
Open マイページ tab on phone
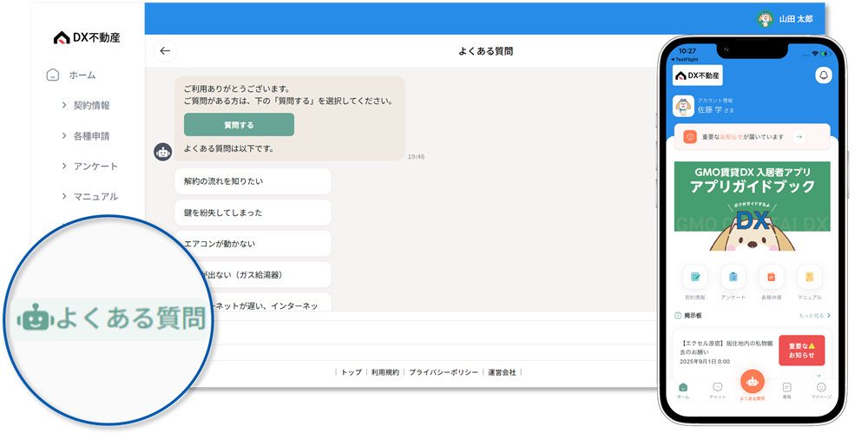coord(821,390)
